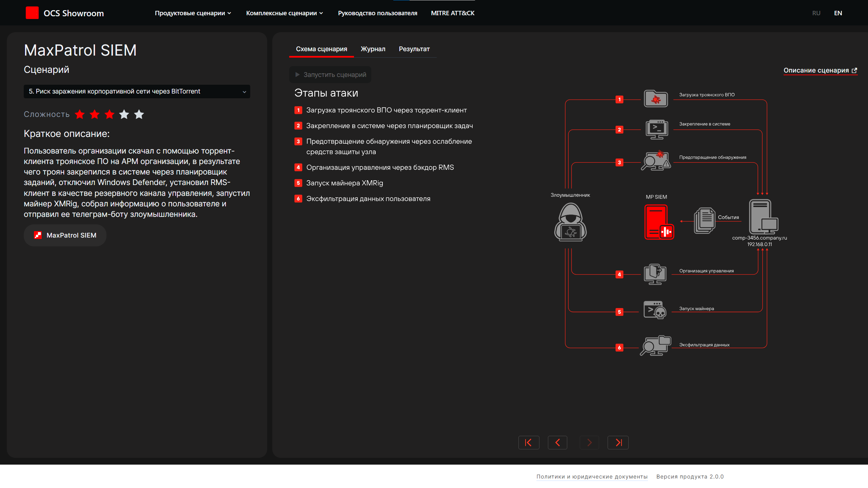This screenshot has height=488, width=868.
Task: Open Руководство пользователя page
Action: click(378, 13)
